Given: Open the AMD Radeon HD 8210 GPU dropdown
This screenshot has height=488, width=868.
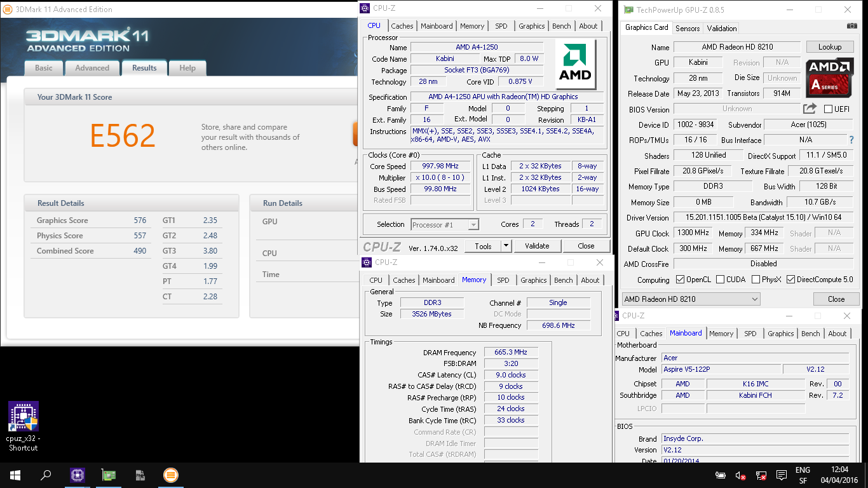Looking at the screenshot, I should click(x=691, y=299).
